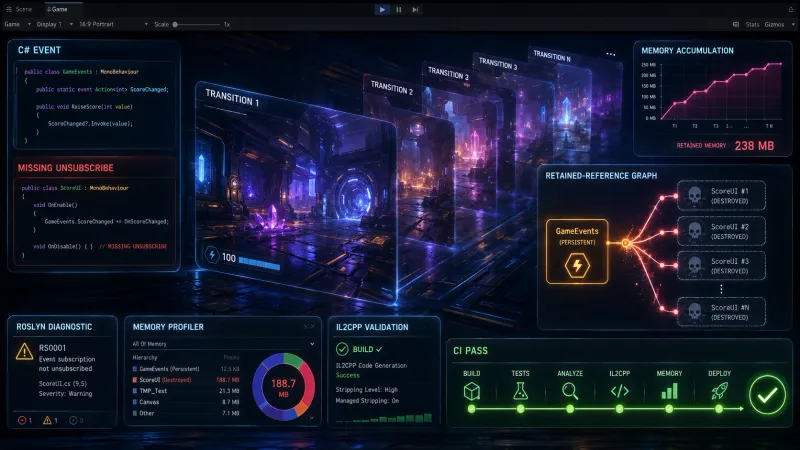Viewport: 800px width, 450px height.
Task: Click the skull icon of ScoreUI #1
Action: tap(694, 195)
